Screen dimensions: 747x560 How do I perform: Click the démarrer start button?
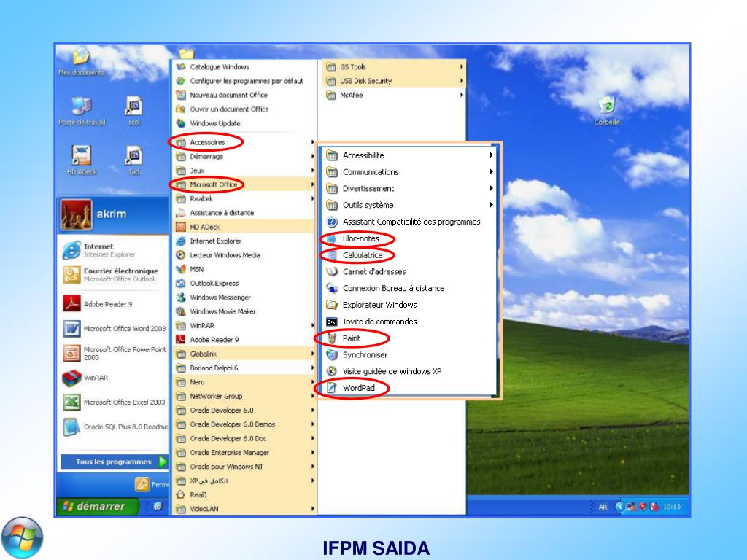97,507
